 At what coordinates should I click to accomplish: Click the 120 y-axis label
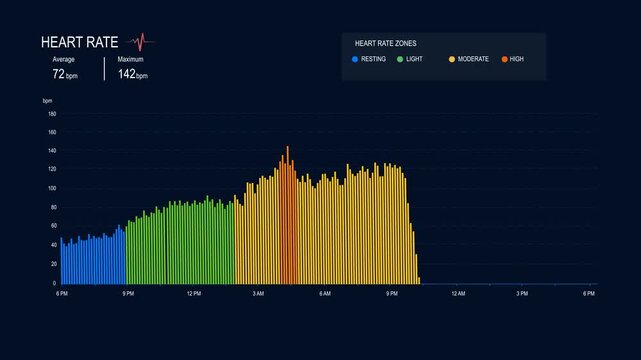52,169
